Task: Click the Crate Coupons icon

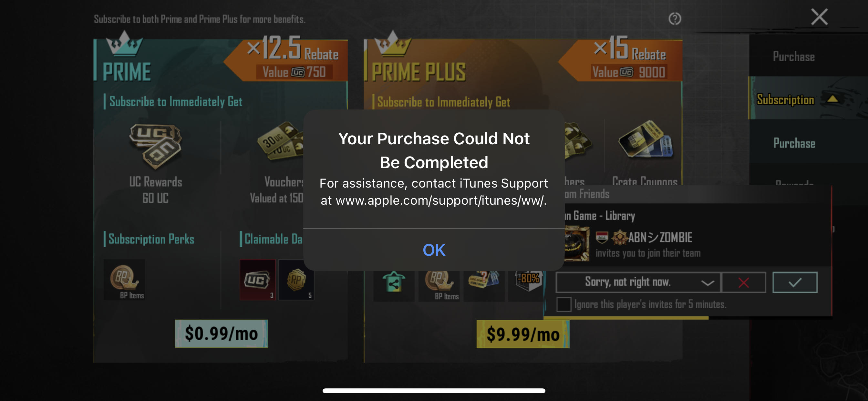Action: point(645,140)
